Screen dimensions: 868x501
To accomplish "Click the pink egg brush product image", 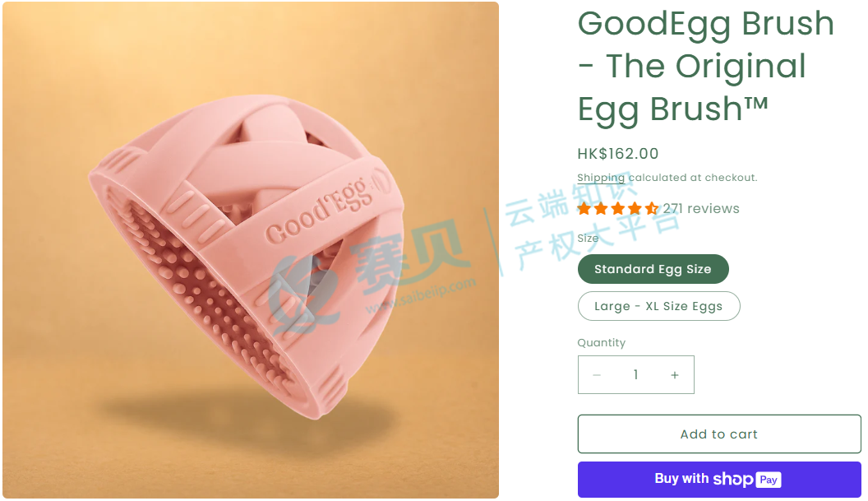I will 250,250.
